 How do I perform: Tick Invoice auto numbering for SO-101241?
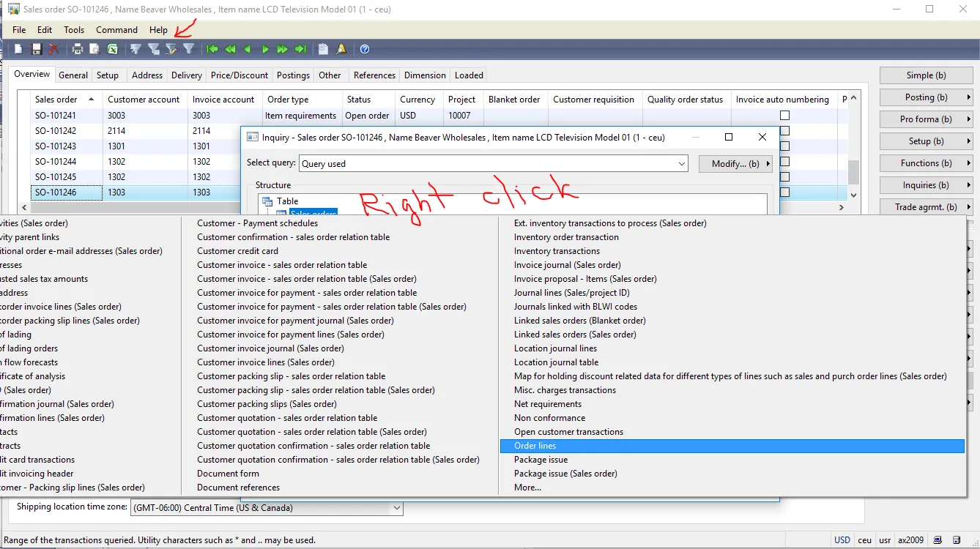tap(784, 116)
